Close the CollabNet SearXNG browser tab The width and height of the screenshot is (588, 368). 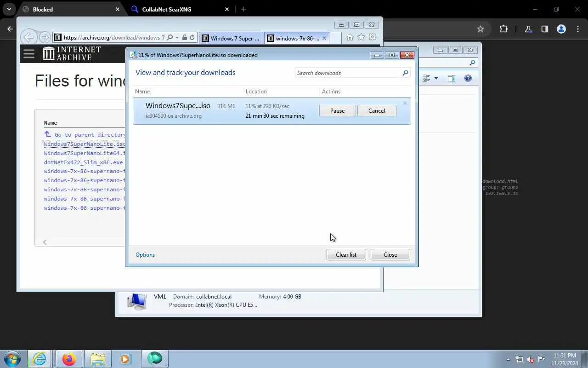coord(227,9)
